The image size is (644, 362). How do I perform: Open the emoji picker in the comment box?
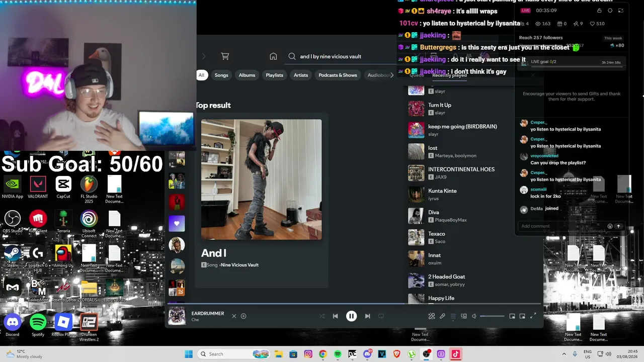(610, 226)
